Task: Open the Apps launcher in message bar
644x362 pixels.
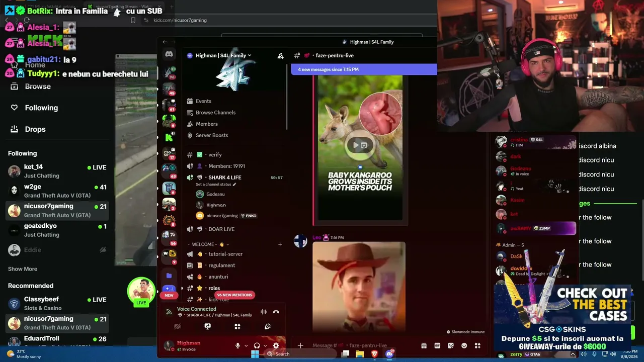Action: [x=477, y=345]
